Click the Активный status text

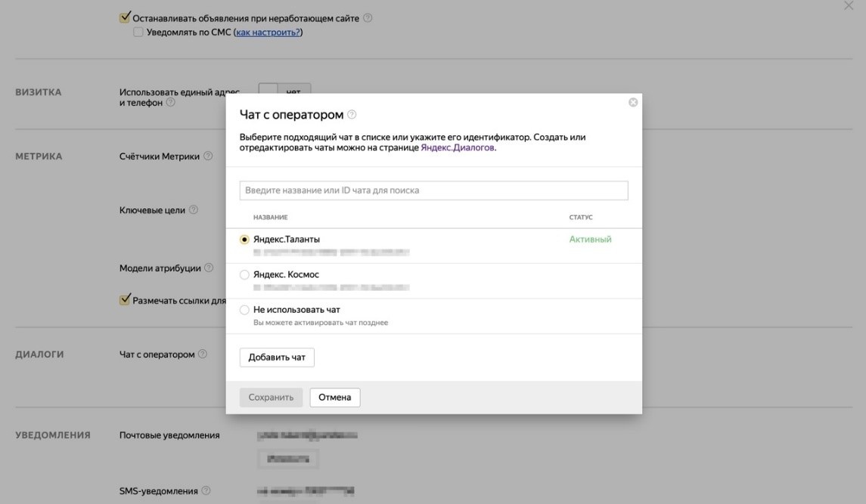(591, 239)
